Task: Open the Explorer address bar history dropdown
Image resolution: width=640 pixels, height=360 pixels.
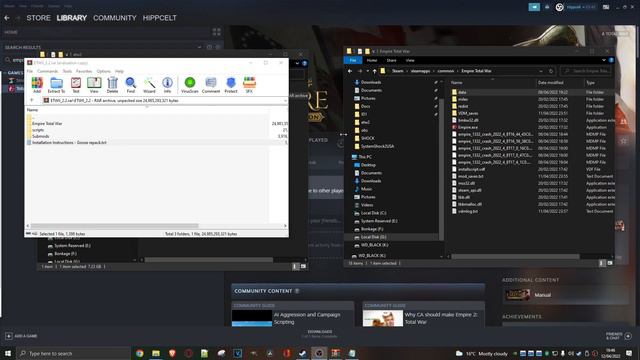Action: click(x=541, y=71)
